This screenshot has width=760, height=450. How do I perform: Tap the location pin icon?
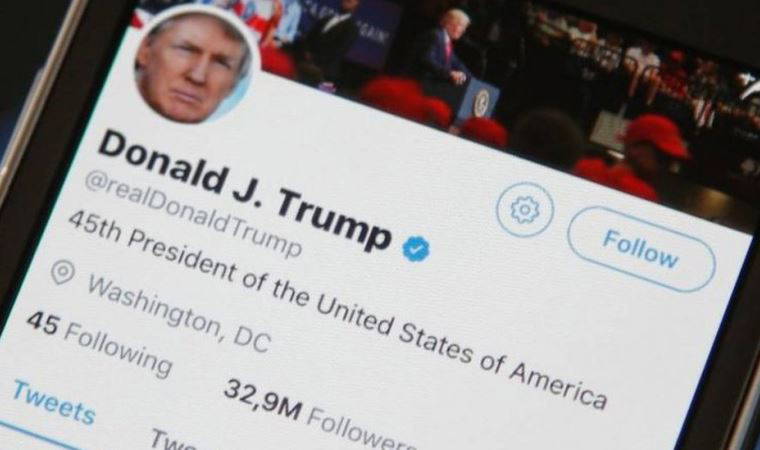click(x=63, y=273)
